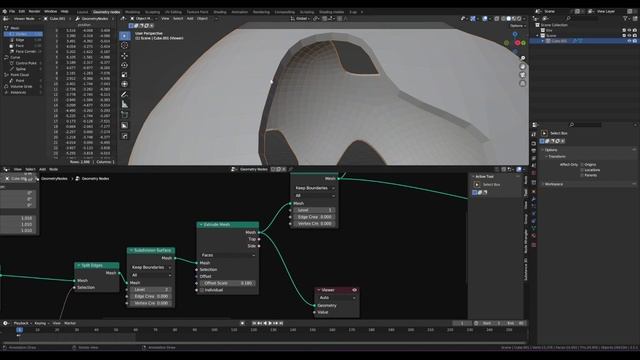Click the timeline editor type icon

[x=6, y=323]
